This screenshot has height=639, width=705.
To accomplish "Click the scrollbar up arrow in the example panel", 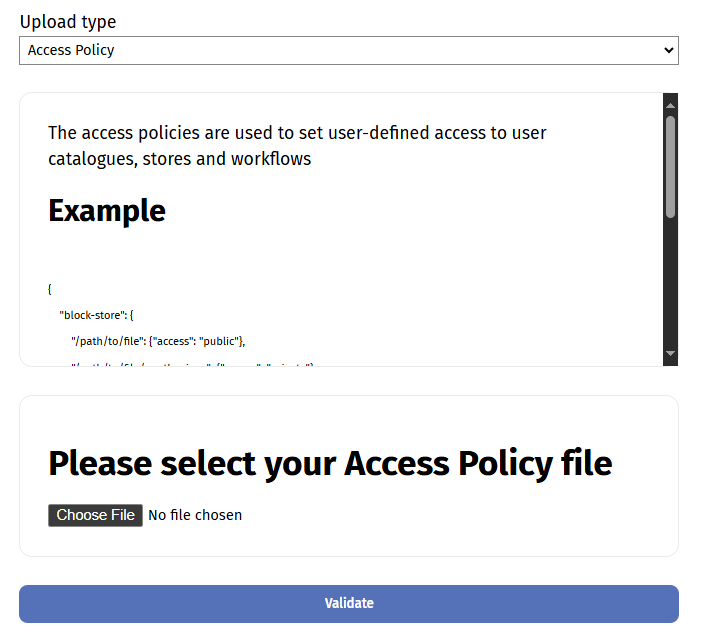I will pos(670,102).
